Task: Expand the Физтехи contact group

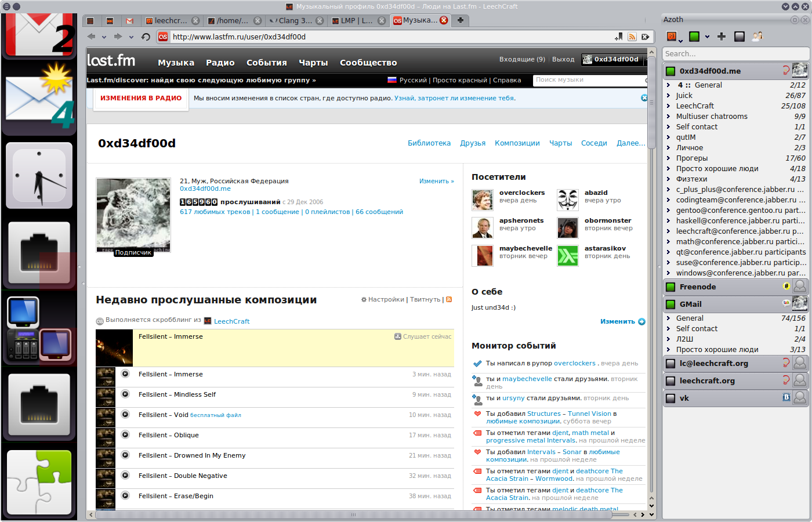Action: coord(668,179)
